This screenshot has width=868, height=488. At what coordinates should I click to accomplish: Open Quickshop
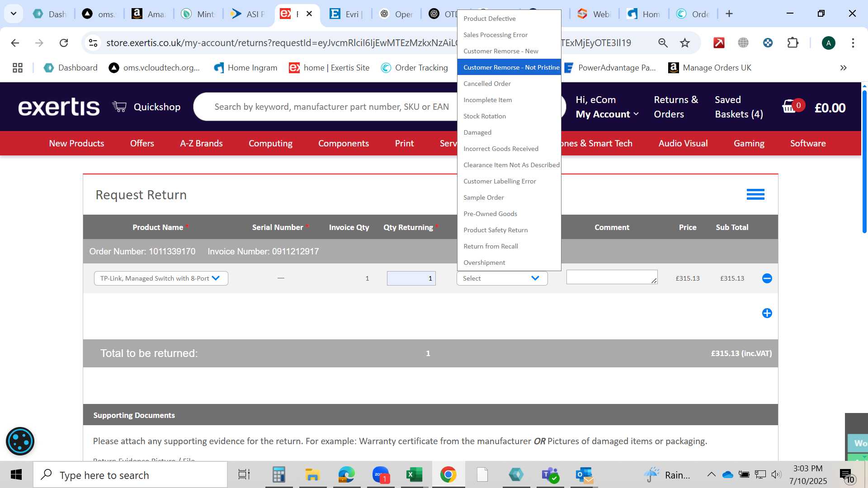point(146,107)
